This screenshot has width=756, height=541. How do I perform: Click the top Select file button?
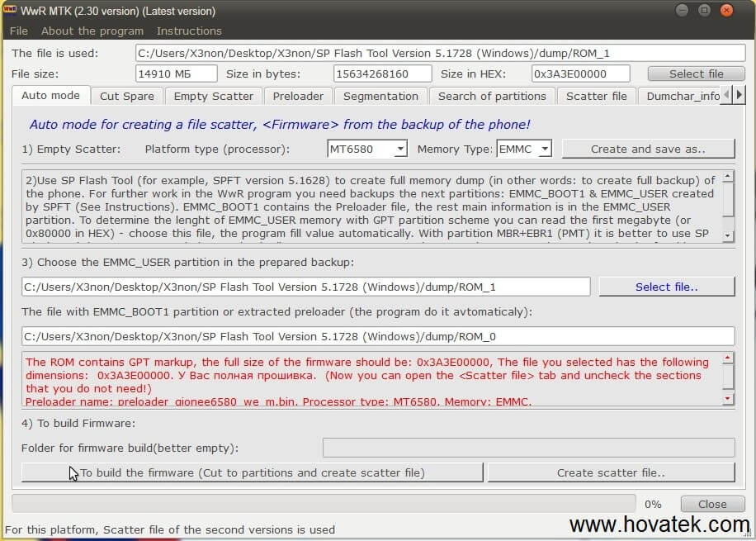[x=697, y=74]
